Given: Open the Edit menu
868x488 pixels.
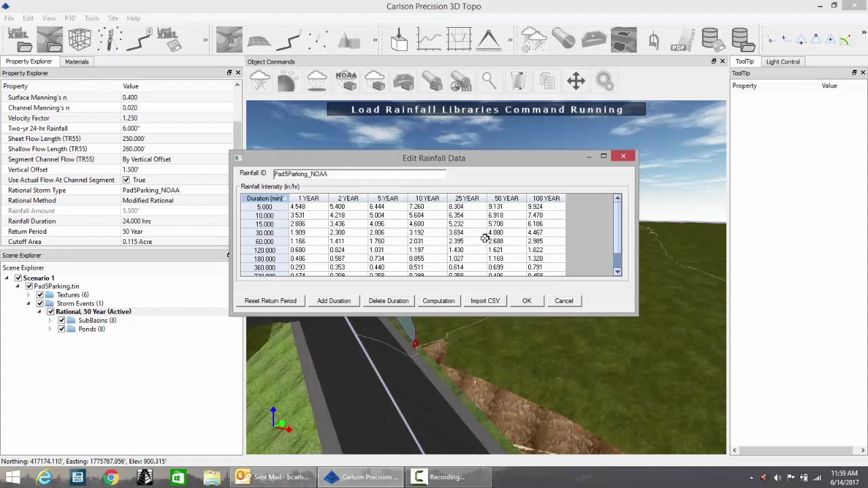Looking at the screenshot, I should [x=28, y=18].
